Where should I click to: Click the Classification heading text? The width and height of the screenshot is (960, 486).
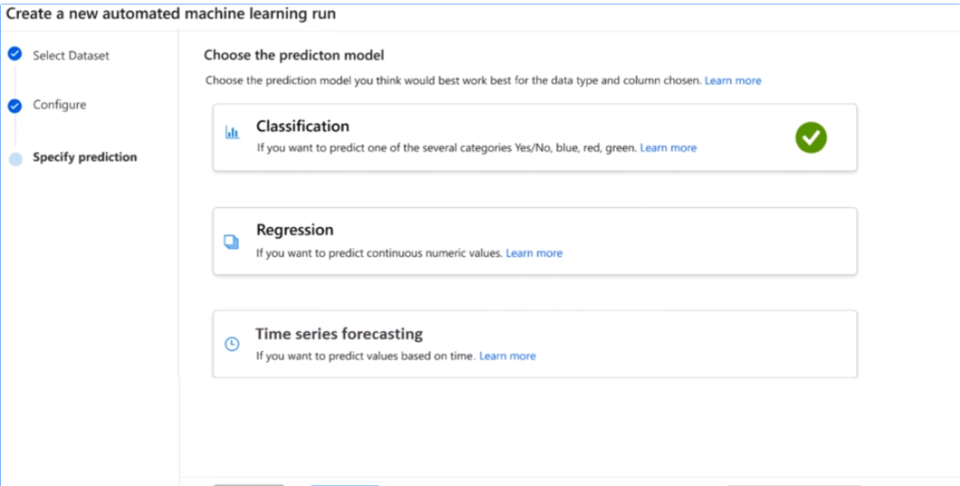(303, 126)
